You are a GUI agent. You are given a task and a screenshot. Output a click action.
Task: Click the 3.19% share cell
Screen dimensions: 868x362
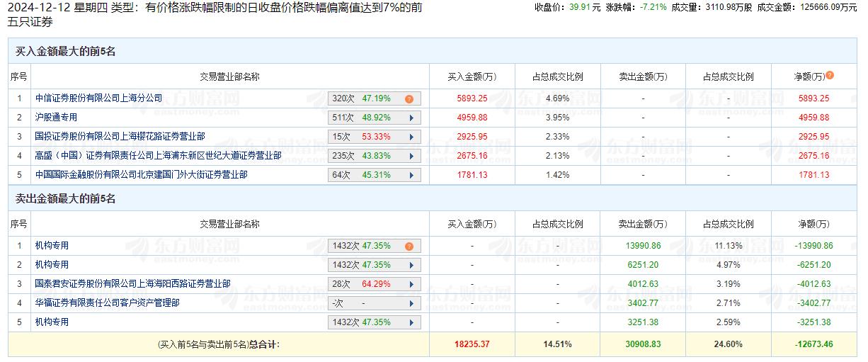tap(728, 284)
